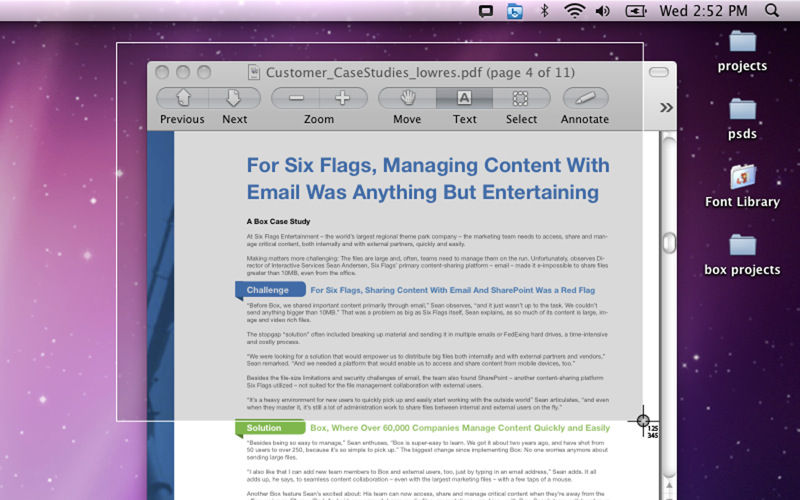Click the date and time Wed 2:52 PM
Screen dimensions: 800x500
pos(703,10)
